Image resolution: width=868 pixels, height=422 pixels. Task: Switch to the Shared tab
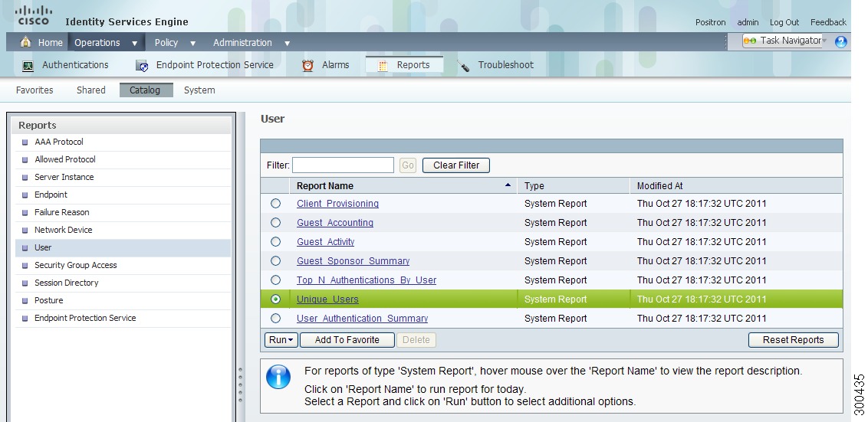[90, 90]
